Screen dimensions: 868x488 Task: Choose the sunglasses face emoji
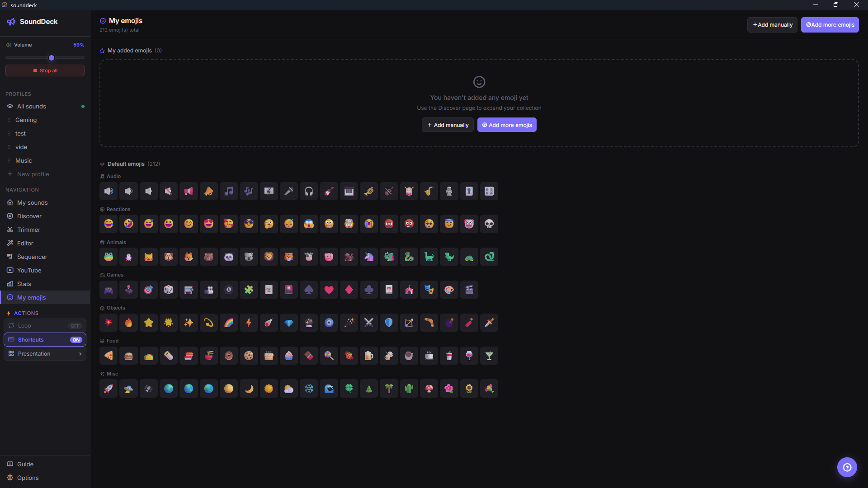pos(249,224)
